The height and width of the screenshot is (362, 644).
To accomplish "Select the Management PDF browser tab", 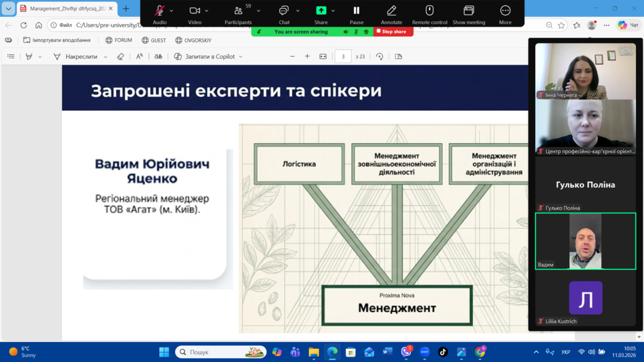I will [x=64, y=9].
